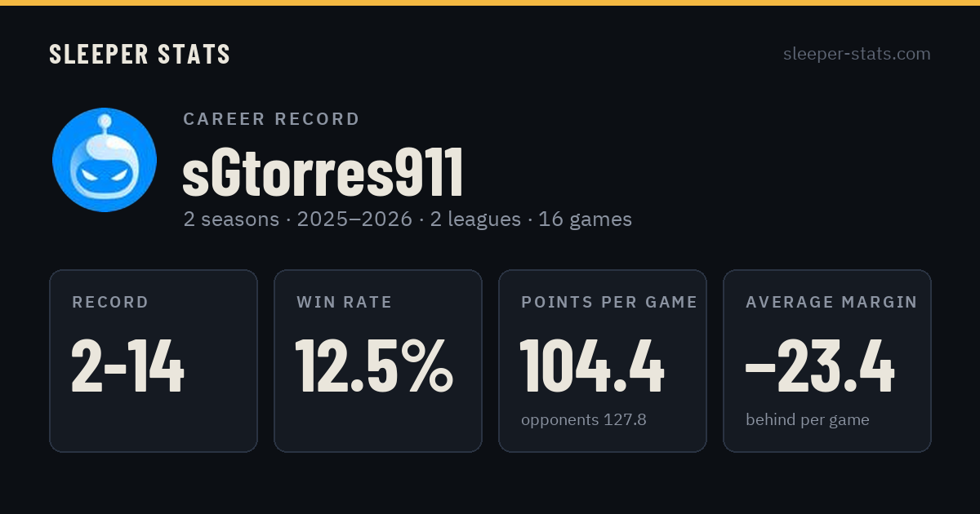Click the 12.5% win rate value
Screen dimensions: 980x514
pos(374,366)
